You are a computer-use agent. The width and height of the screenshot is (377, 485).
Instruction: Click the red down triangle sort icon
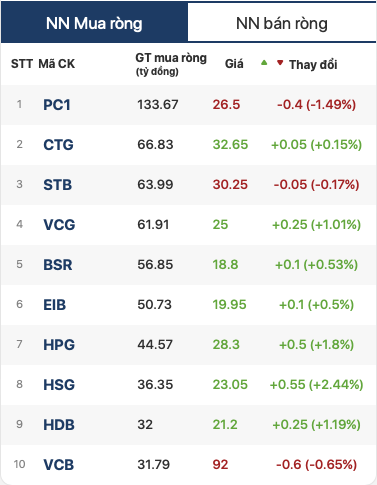[x=280, y=62]
